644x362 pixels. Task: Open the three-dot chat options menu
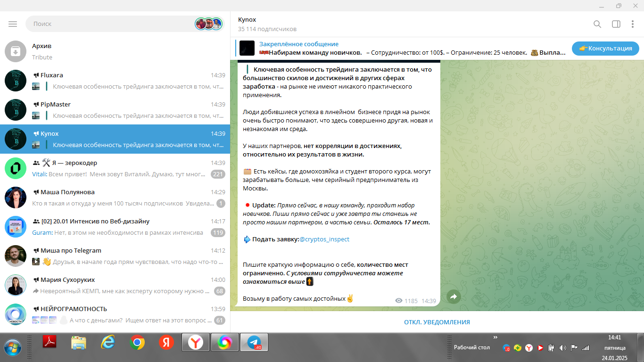click(633, 24)
